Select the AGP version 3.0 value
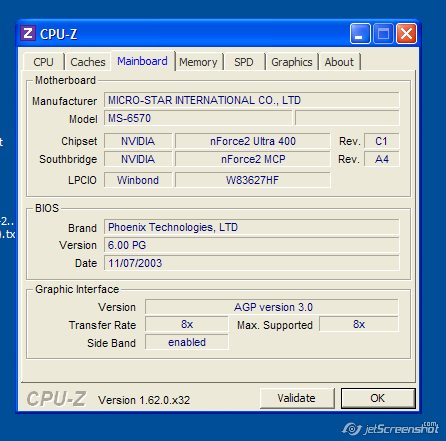 click(x=272, y=307)
